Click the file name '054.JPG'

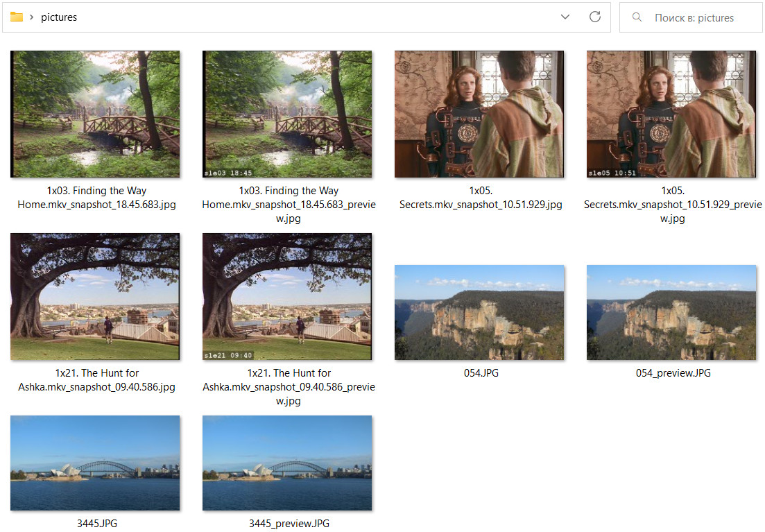[481, 373]
